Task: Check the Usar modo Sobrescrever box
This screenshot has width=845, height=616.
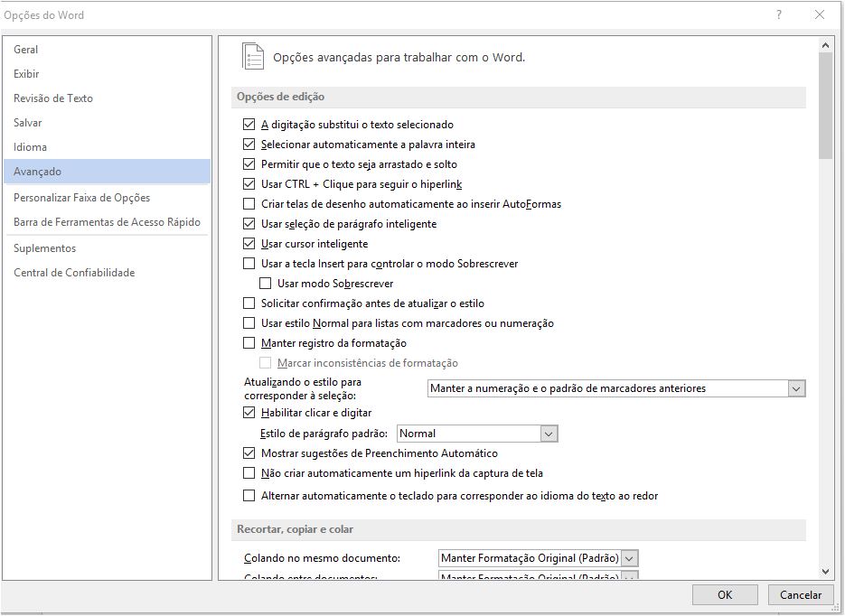Action: [265, 284]
